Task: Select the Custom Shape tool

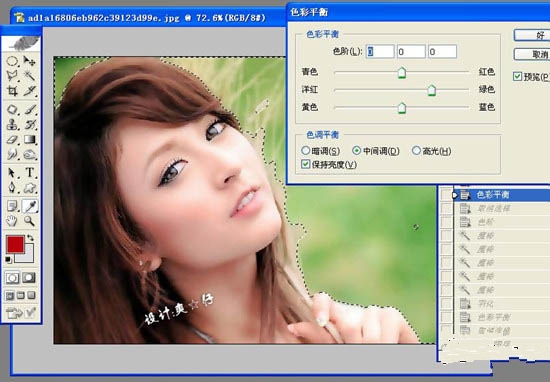Action: coord(29,187)
